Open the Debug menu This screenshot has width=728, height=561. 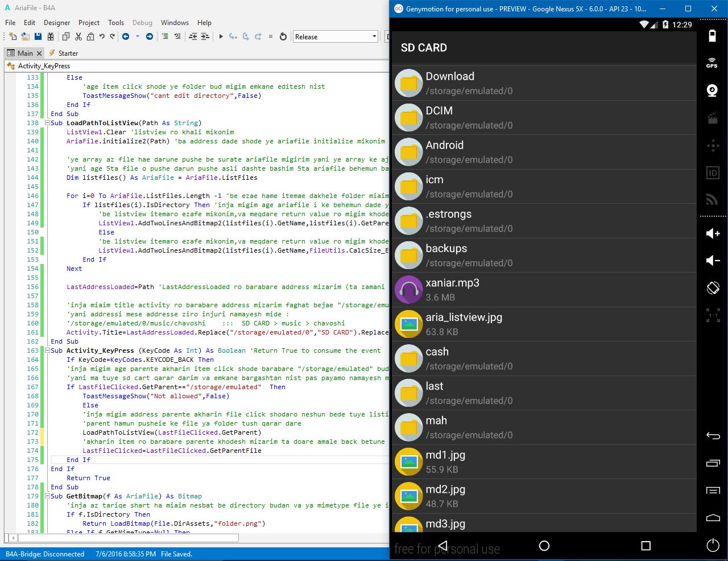coord(142,23)
